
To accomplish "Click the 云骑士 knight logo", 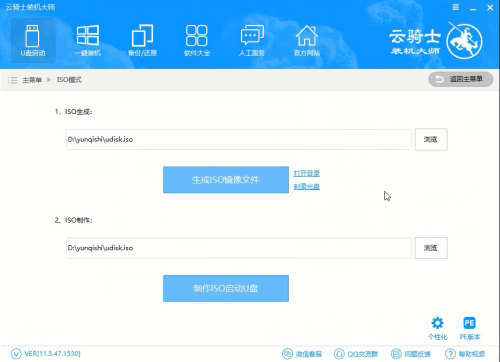I will (x=464, y=41).
